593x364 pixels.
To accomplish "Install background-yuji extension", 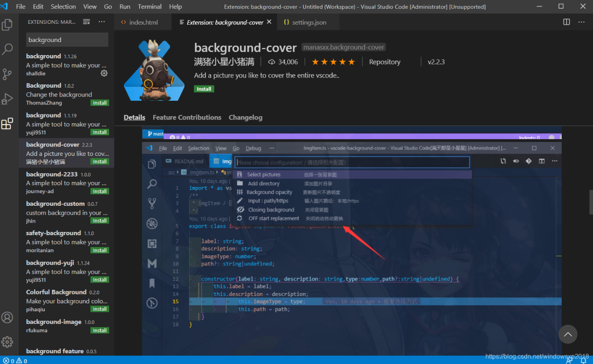I will (x=99, y=280).
